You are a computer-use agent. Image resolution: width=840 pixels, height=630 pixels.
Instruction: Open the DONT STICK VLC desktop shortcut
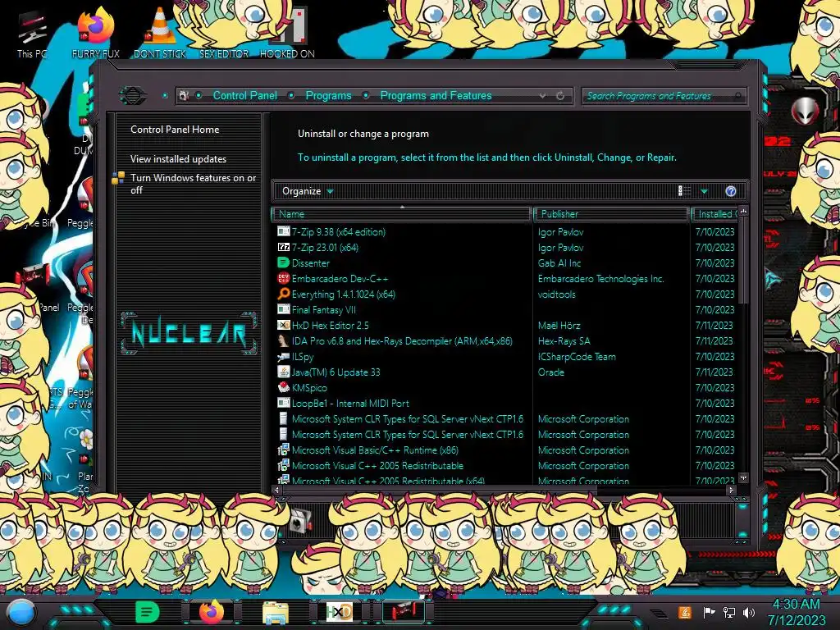[x=160, y=33]
